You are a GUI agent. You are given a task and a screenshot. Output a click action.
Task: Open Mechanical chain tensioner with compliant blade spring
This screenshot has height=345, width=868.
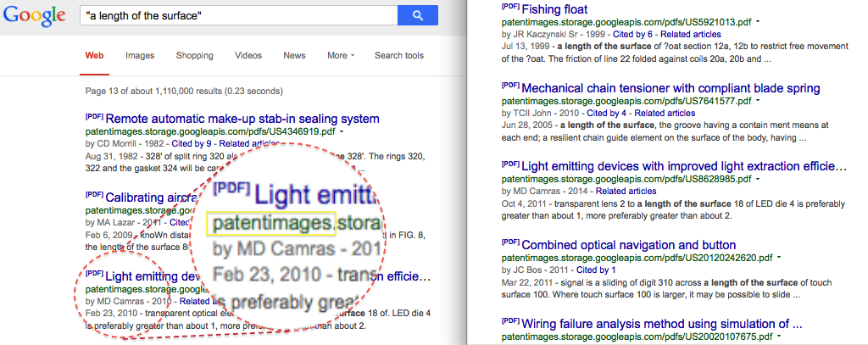click(671, 88)
